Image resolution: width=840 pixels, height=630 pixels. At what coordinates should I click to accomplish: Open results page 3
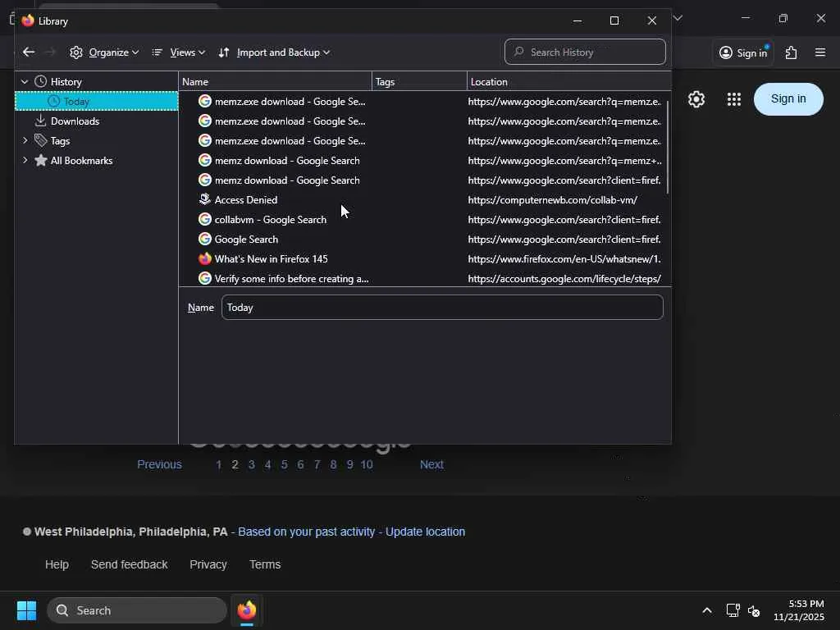click(x=251, y=465)
